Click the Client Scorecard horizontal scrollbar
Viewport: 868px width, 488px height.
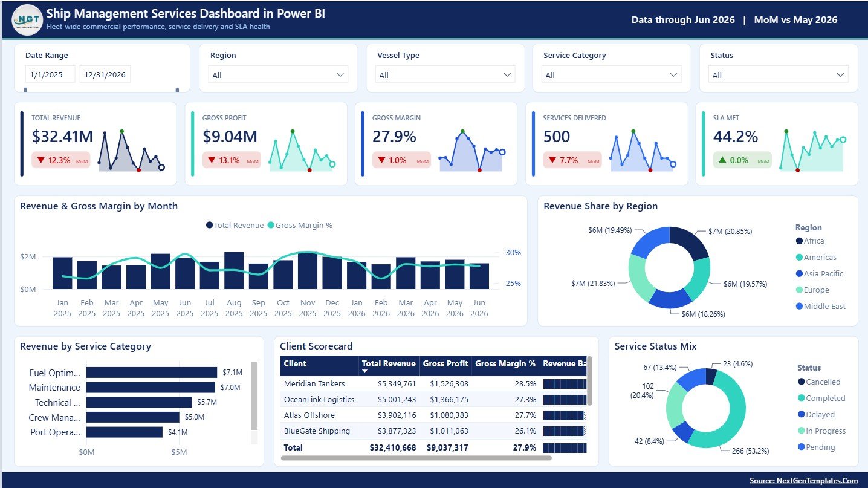416,458
